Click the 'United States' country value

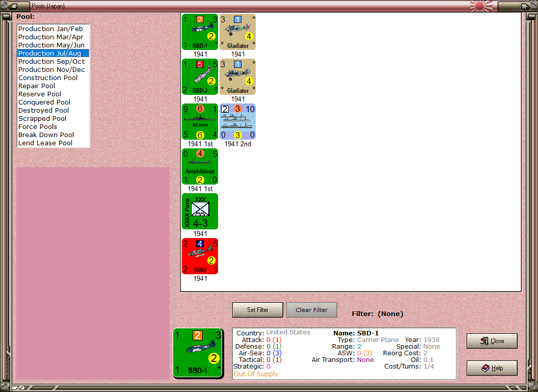[288, 332]
